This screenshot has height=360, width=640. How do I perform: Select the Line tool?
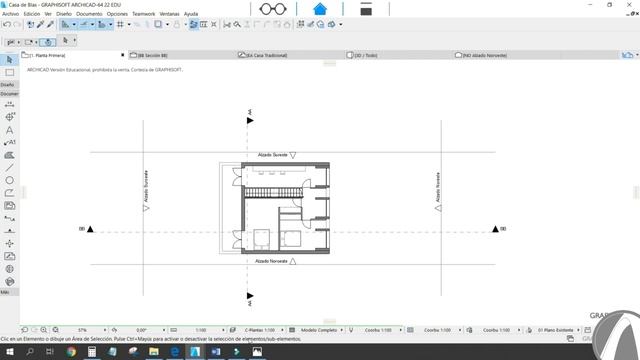(x=9, y=168)
